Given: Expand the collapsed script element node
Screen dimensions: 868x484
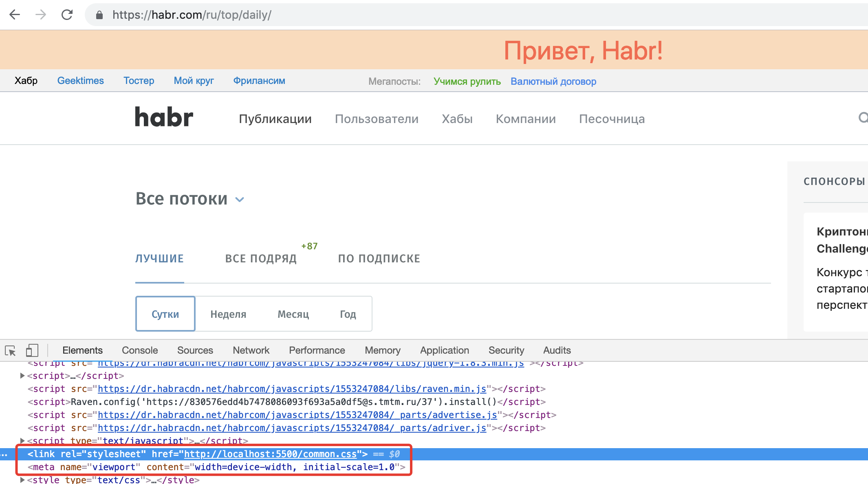Looking at the screenshot, I should tap(22, 376).
